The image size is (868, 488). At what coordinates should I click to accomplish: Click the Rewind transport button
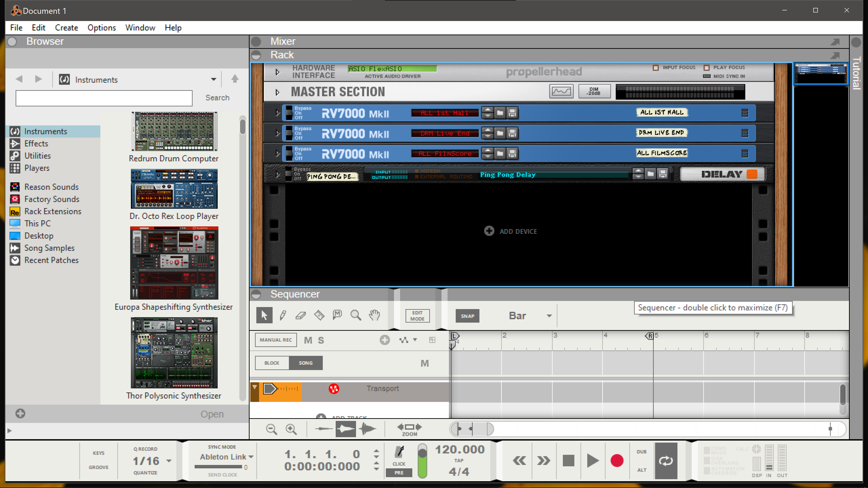[x=519, y=460]
